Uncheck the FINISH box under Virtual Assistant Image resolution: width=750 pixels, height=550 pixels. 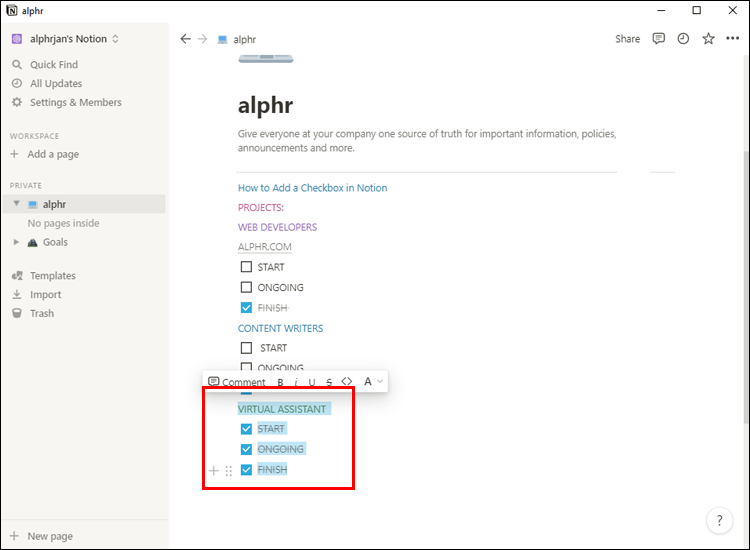click(246, 469)
